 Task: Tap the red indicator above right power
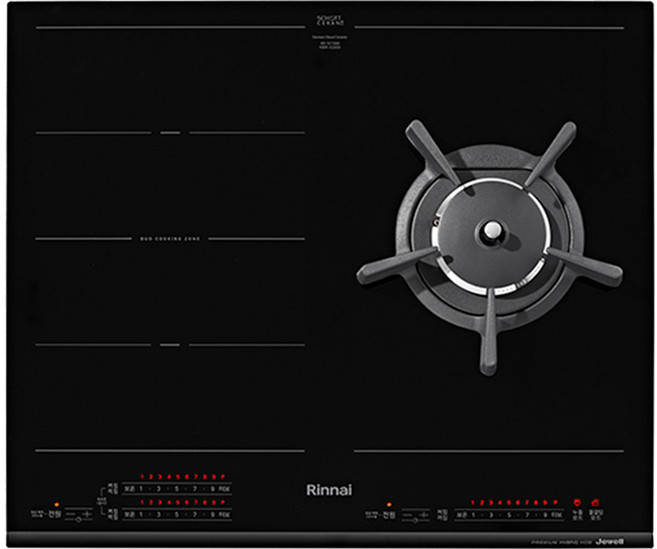388,505
